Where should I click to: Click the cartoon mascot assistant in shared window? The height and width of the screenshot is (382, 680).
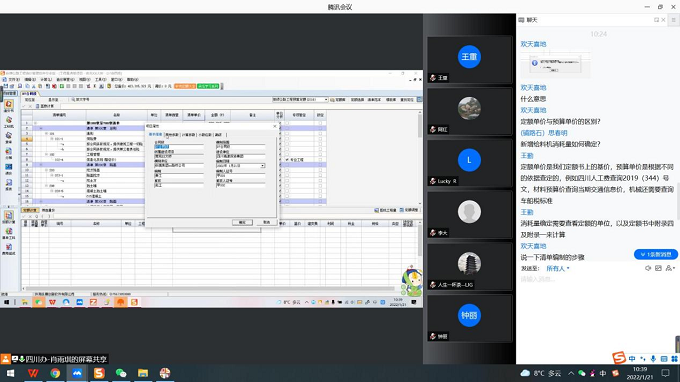tap(412, 282)
